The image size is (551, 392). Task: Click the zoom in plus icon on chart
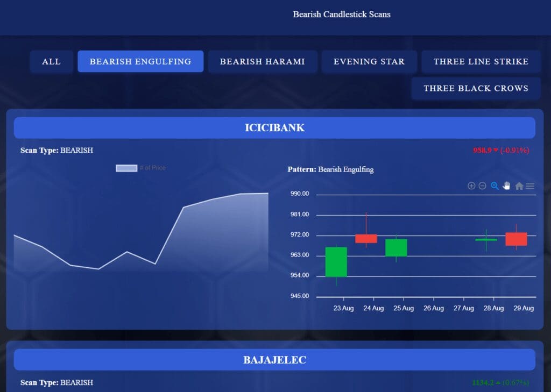(x=471, y=186)
